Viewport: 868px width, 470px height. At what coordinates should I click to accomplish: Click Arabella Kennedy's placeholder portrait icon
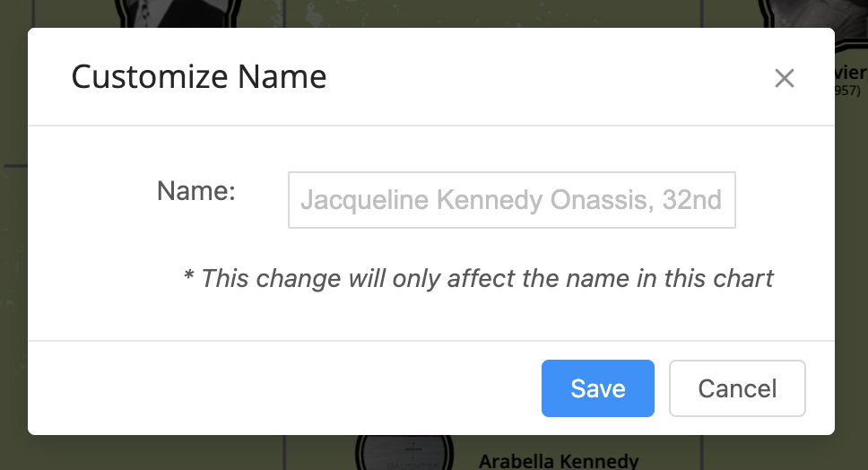coord(412,452)
